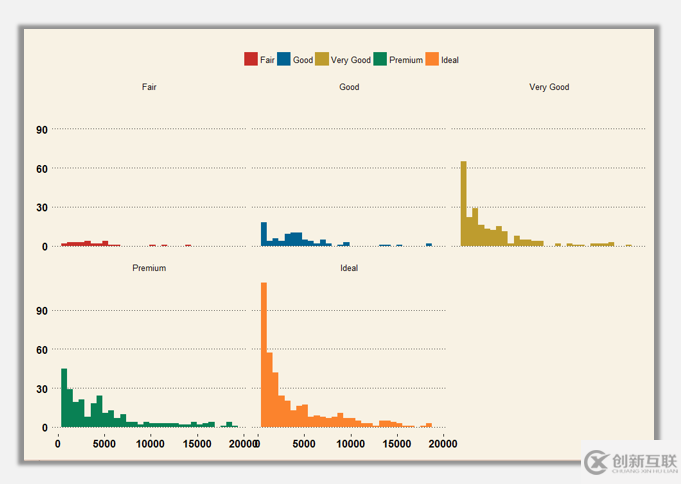Select the 'Very Good' legend label
This screenshot has width=681, height=484.
click(x=350, y=60)
